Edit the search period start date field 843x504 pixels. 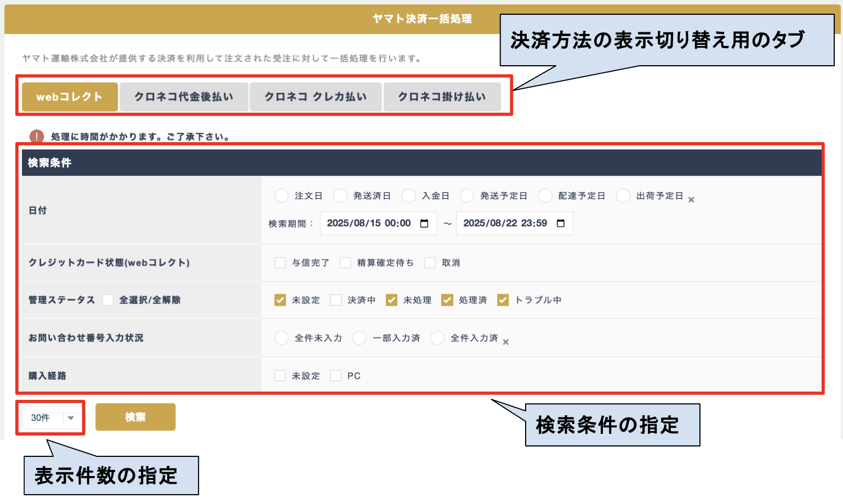click(x=368, y=224)
